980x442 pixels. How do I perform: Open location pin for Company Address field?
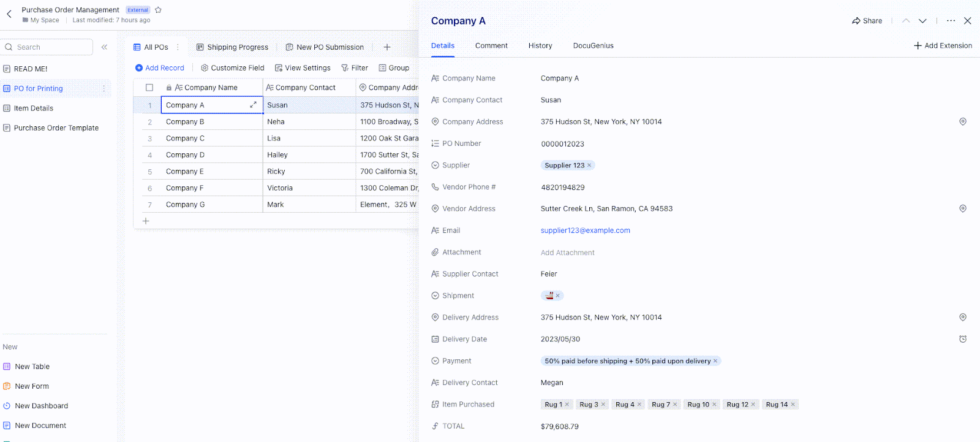click(x=963, y=122)
